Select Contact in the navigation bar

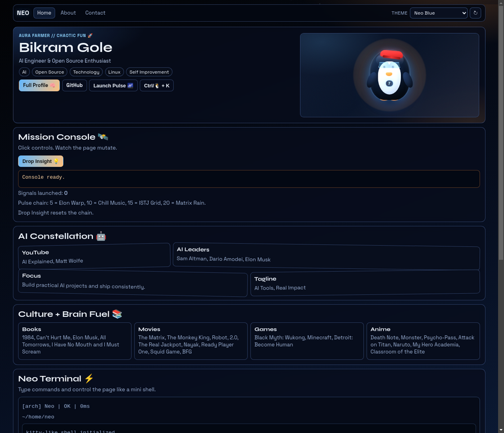click(x=95, y=12)
